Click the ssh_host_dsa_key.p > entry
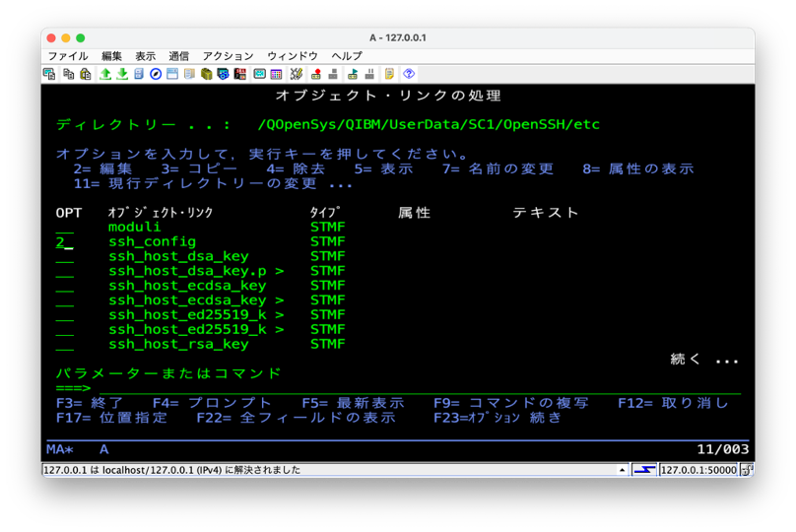The width and height of the screenshot is (796, 532). 196,271
